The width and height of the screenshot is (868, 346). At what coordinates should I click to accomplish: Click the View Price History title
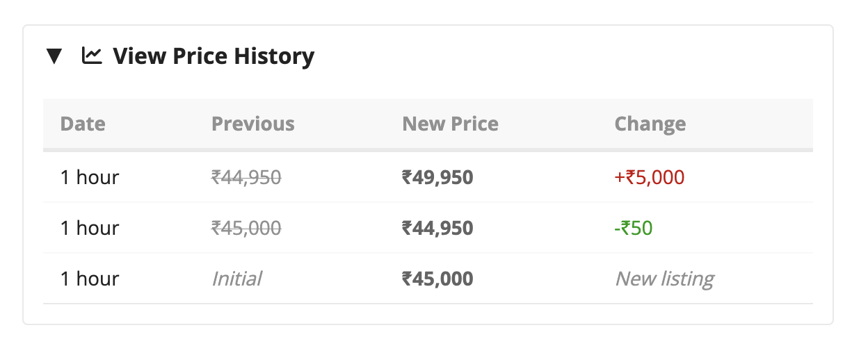click(214, 56)
